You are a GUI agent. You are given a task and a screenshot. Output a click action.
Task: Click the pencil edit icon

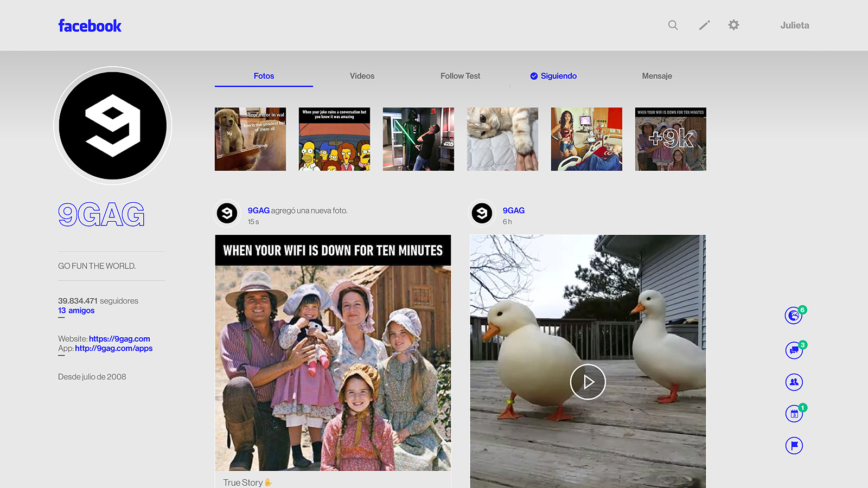pyautogui.click(x=704, y=25)
